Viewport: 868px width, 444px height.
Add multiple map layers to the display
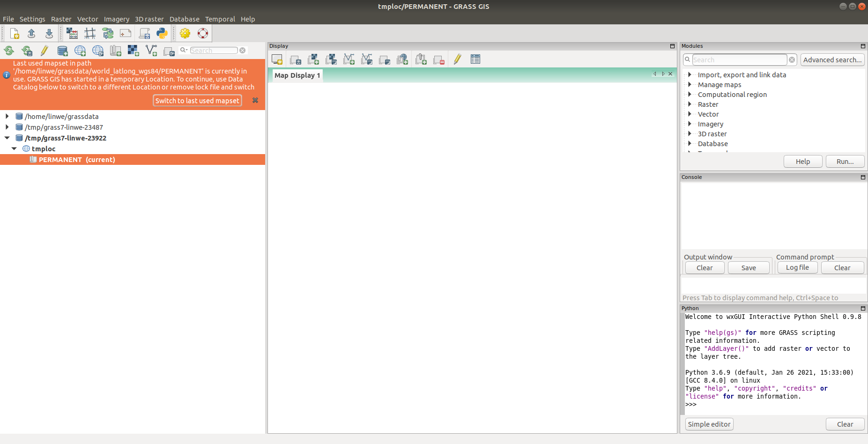pyautogui.click(x=296, y=59)
